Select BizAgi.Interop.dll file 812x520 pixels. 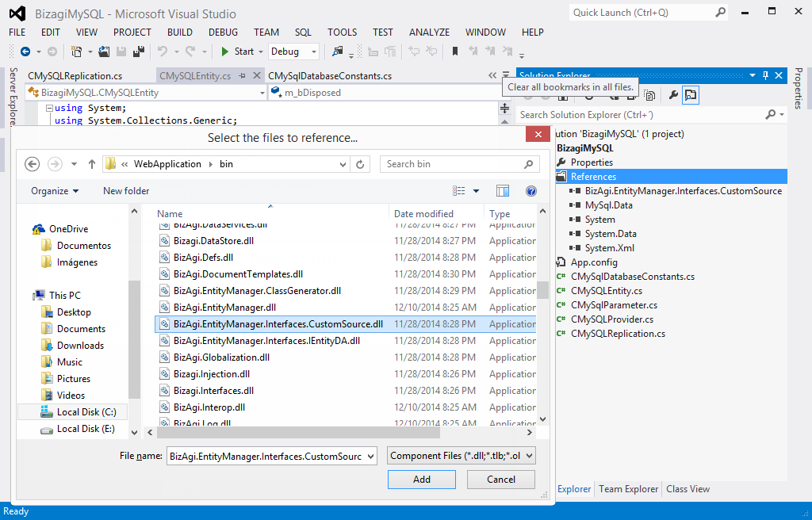(209, 407)
